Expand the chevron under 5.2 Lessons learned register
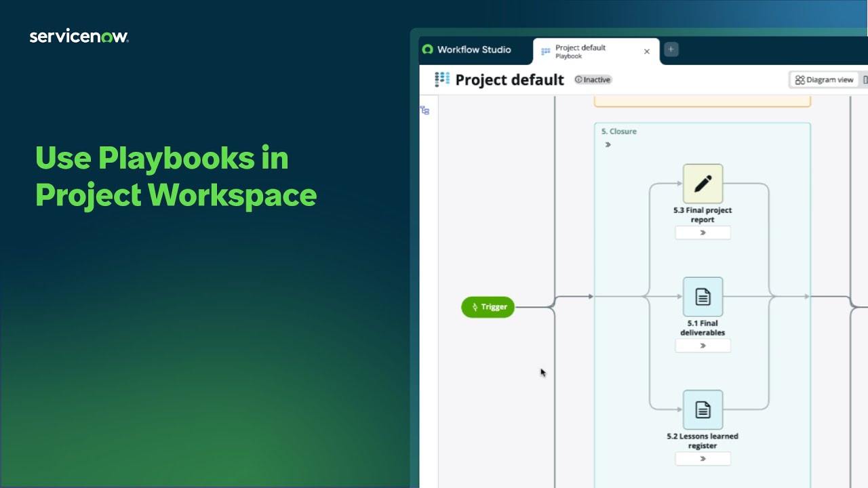Viewport: 868px width, 488px height. [x=703, y=458]
